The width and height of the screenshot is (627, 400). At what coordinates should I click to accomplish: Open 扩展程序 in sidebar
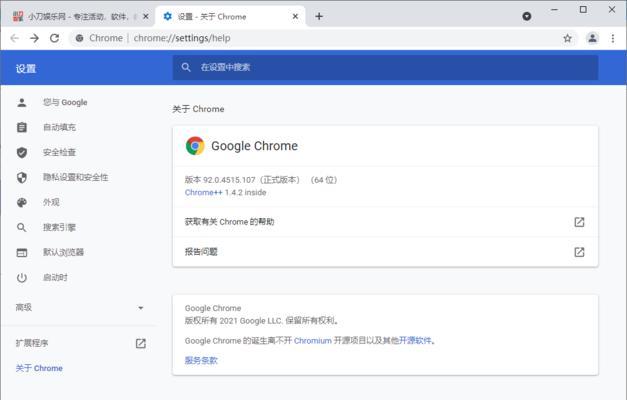(x=32, y=343)
